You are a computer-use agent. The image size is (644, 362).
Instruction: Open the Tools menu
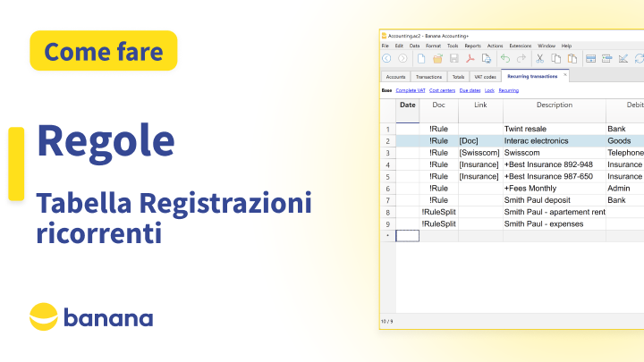(x=453, y=46)
